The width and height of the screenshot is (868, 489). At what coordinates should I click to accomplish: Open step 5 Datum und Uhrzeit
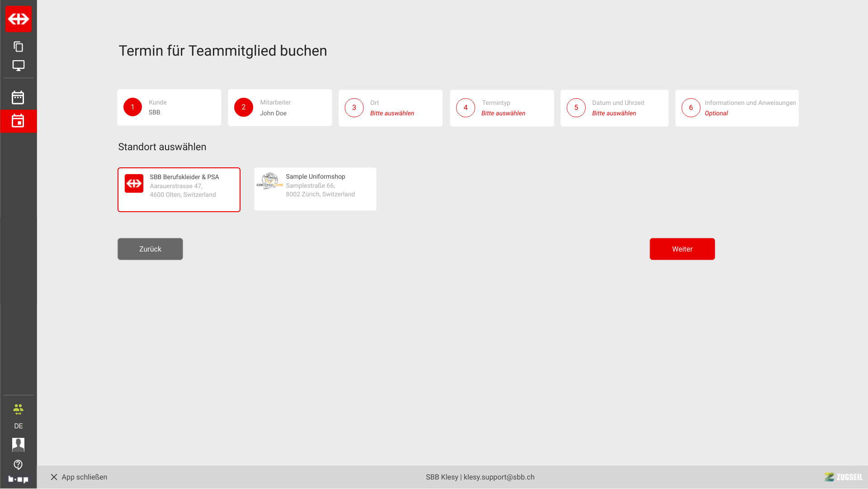614,108
